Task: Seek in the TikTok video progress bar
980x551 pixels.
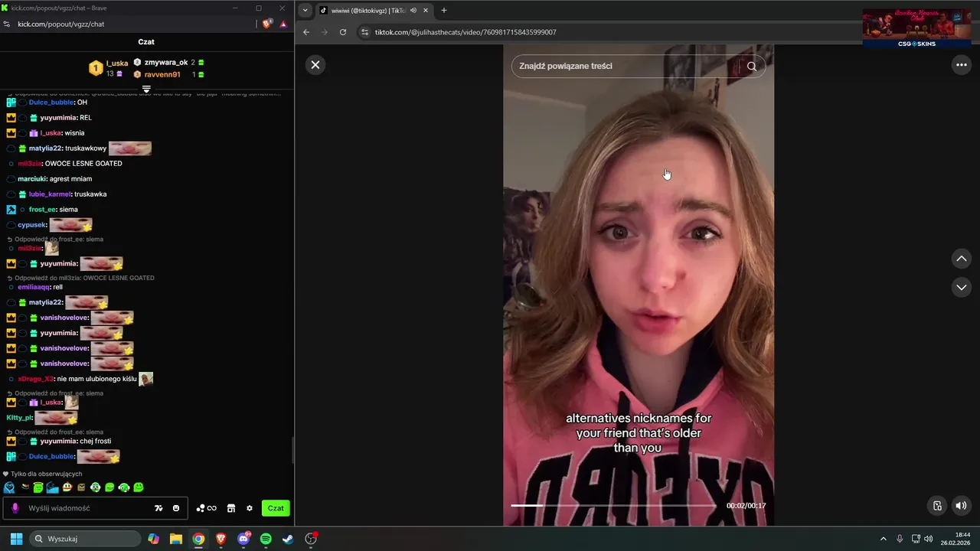Action: [x=614, y=505]
